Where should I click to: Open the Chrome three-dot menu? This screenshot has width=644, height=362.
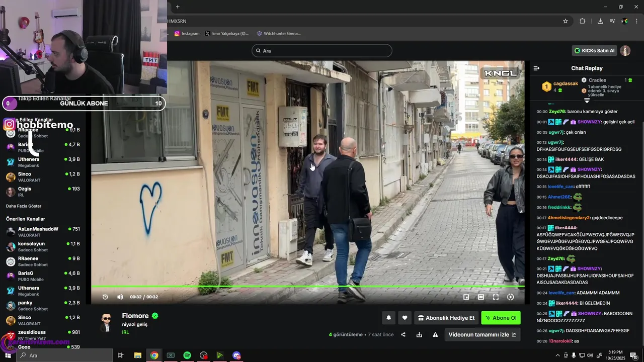636,21
